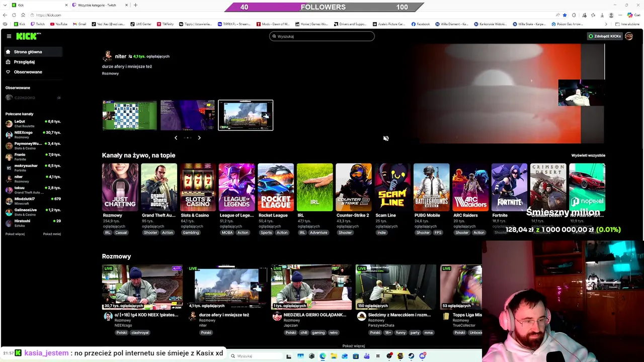Click NEEXcsgo's avatar under the first Rozmowy stream
Screen dimensions: 644x362
[108, 316]
